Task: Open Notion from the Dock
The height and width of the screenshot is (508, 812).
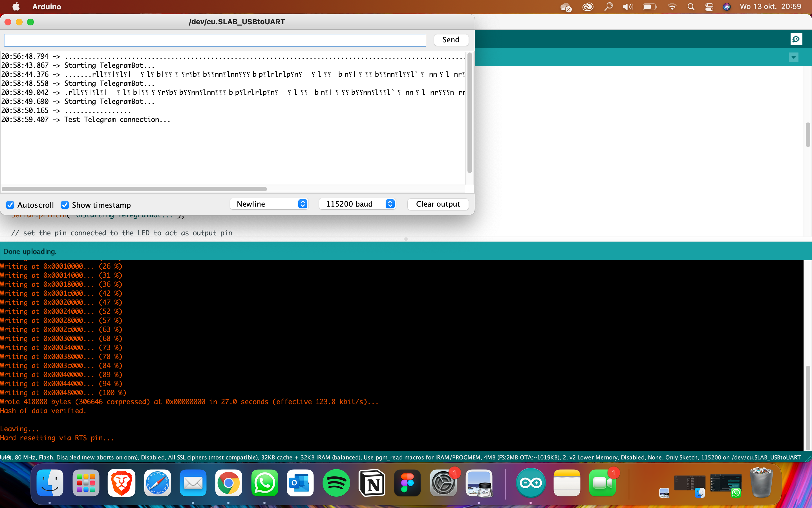Action: pyautogui.click(x=372, y=483)
